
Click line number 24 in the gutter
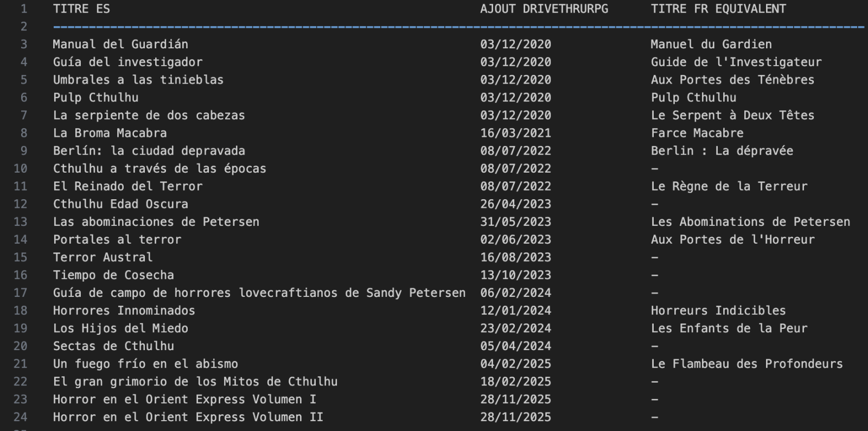tap(21, 417)
